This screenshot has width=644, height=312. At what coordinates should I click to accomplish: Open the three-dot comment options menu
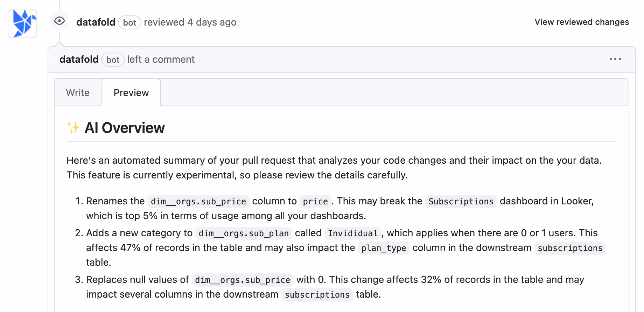[615, 59]
